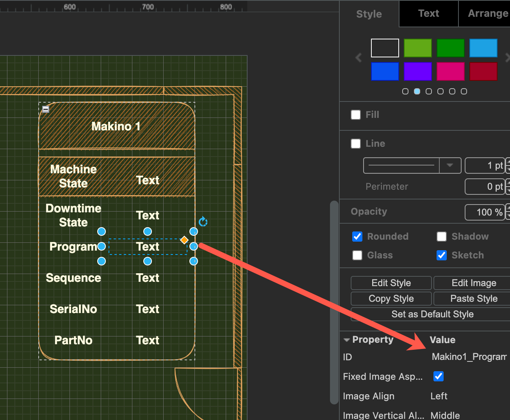This screenshot has width=510, height=420.
Task: Click the rotation handle above the selected shape
Action: point(203,221)
